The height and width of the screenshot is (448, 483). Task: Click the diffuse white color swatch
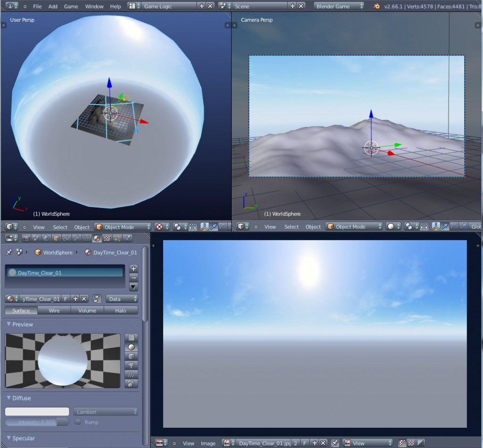point(37,412)
